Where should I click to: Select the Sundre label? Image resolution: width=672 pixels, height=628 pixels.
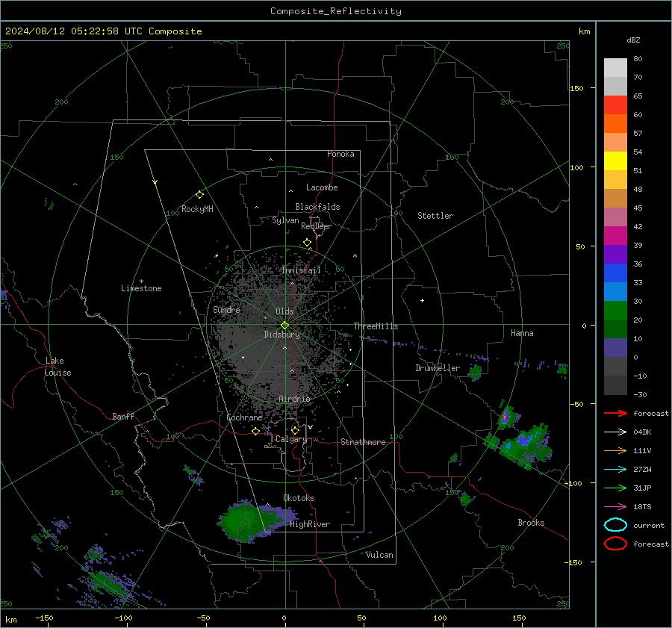tap(226, 309)
